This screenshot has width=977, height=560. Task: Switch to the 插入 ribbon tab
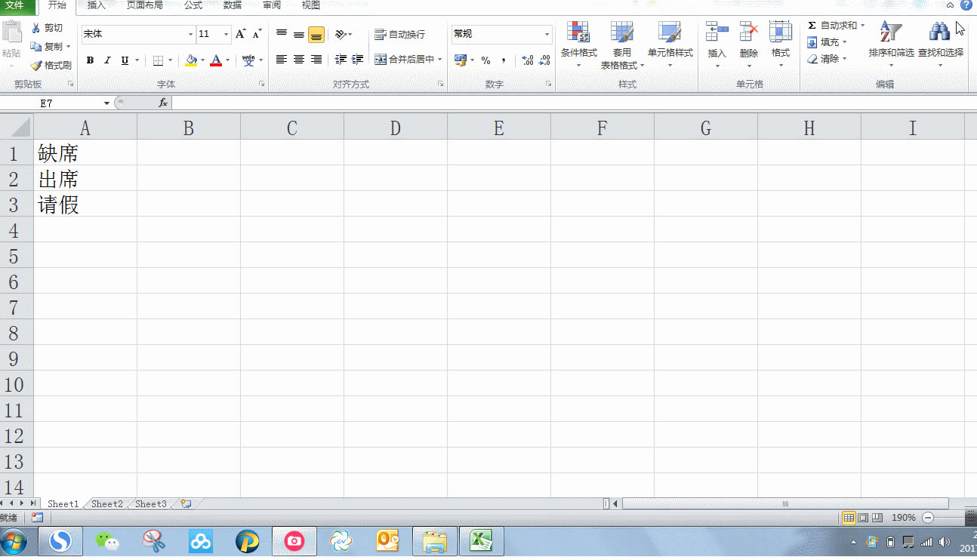click(x=95, y=5)
